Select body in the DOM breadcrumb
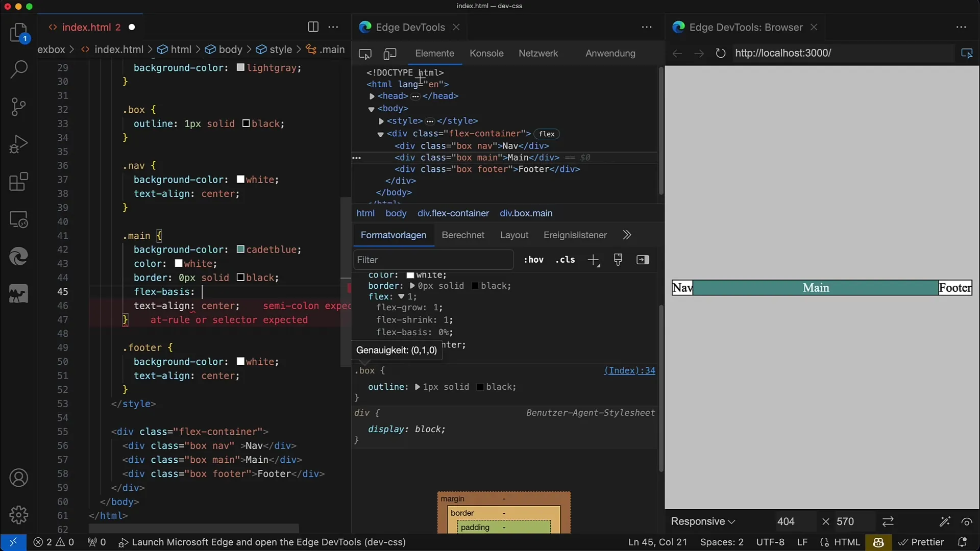 point(396,214)
